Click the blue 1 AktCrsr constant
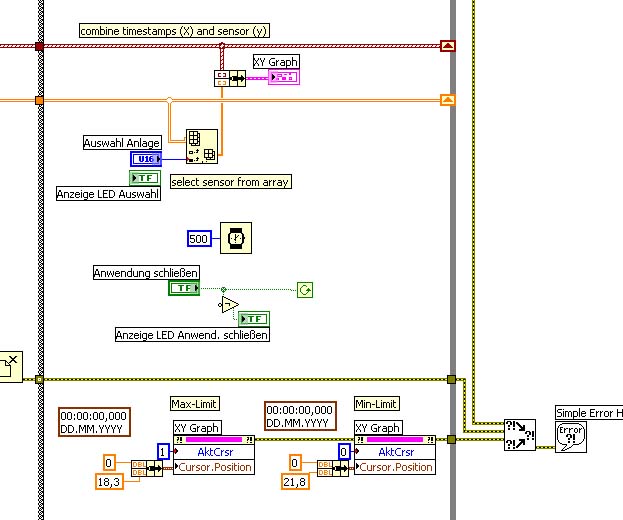 point(163,451)
